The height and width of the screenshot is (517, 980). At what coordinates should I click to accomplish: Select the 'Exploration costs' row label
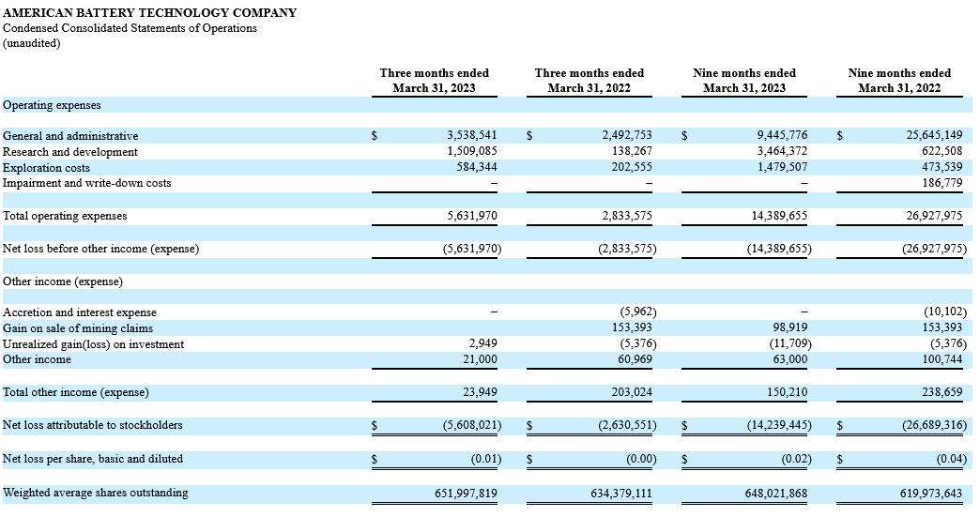pyautogui.click(x=46, y=168)
